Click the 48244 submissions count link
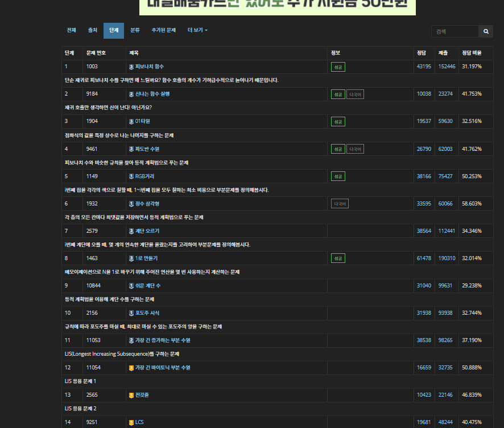Image resolution: width=504 pixels, height=428 pixels. coord(445,422)
